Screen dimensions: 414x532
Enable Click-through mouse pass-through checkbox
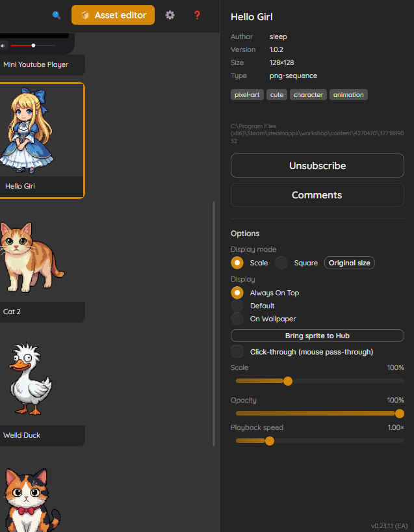(x=237, y=351)
